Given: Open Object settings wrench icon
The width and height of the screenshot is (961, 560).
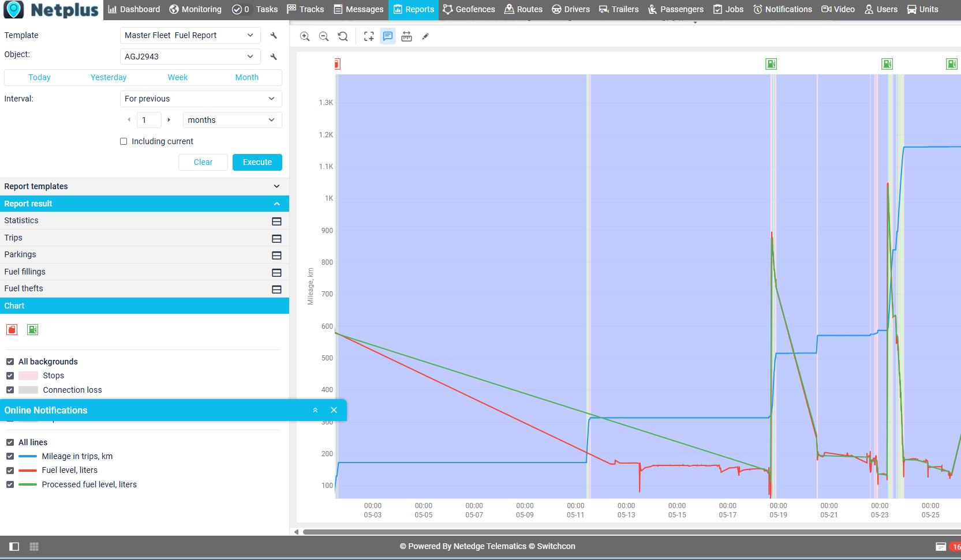Looking at the screenshot, I should [x=274, y=57].
